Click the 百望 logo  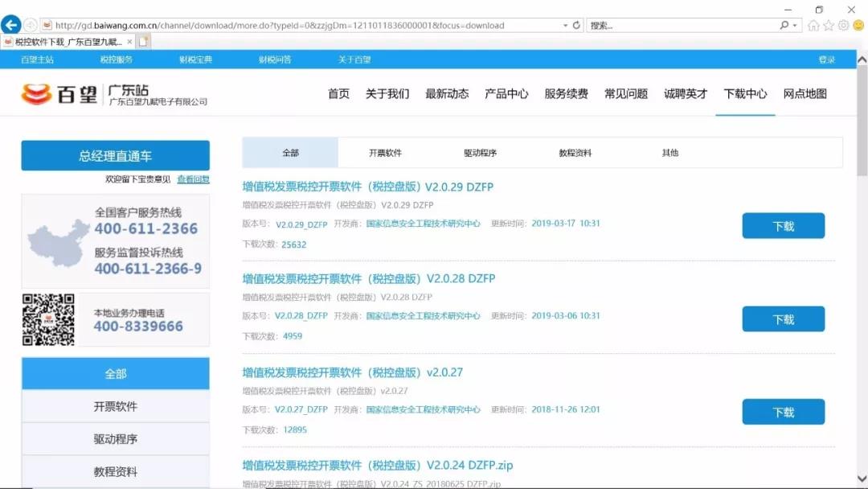[x=59, y=94]
